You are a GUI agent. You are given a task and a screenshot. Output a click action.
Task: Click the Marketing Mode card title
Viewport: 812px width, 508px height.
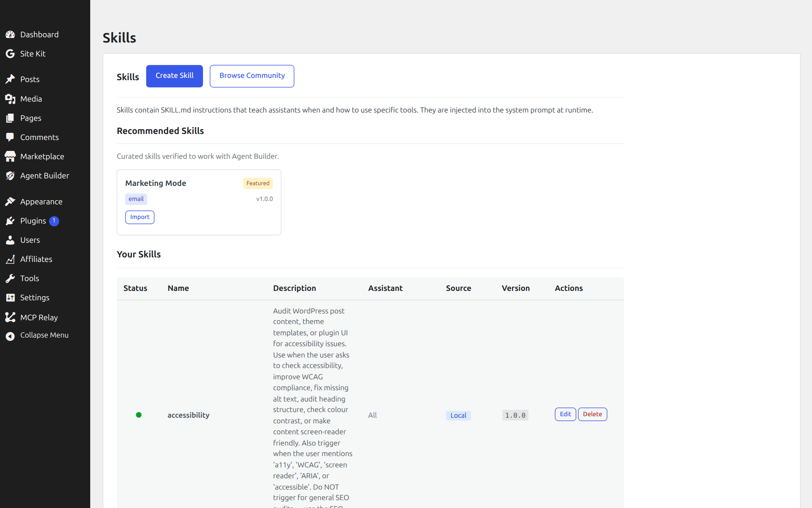point(156,183)
